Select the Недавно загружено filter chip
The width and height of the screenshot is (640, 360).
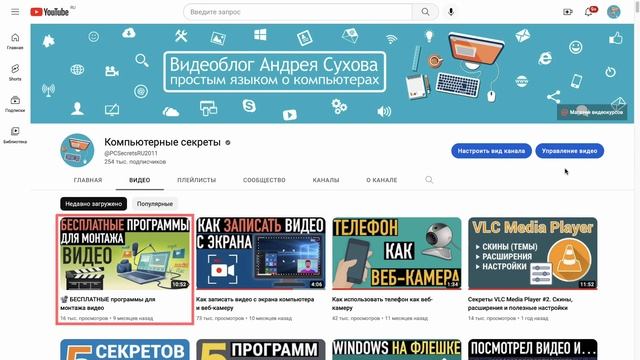click(x=93, y=204)
